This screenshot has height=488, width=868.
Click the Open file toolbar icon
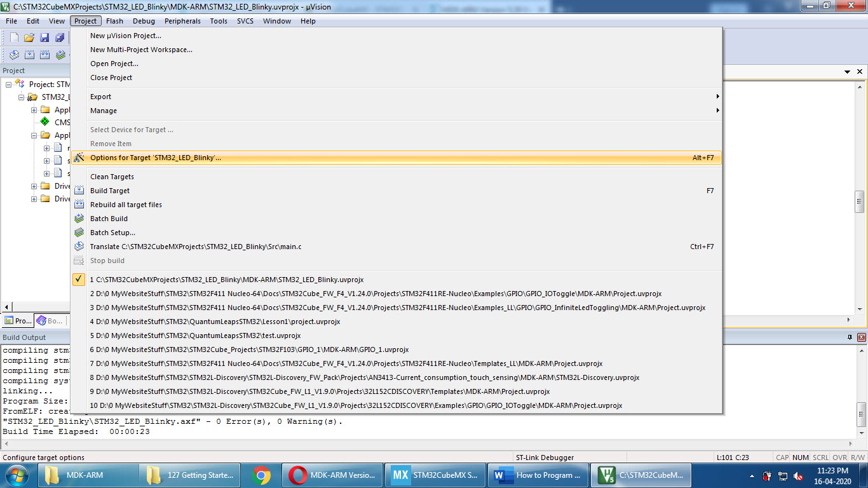coord(29,37)
